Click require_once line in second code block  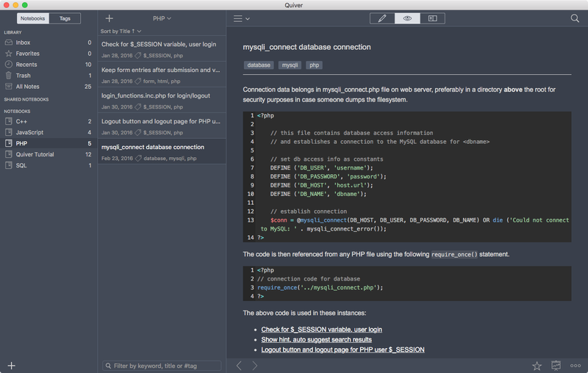pyautogui.click(x=320, y=288)
